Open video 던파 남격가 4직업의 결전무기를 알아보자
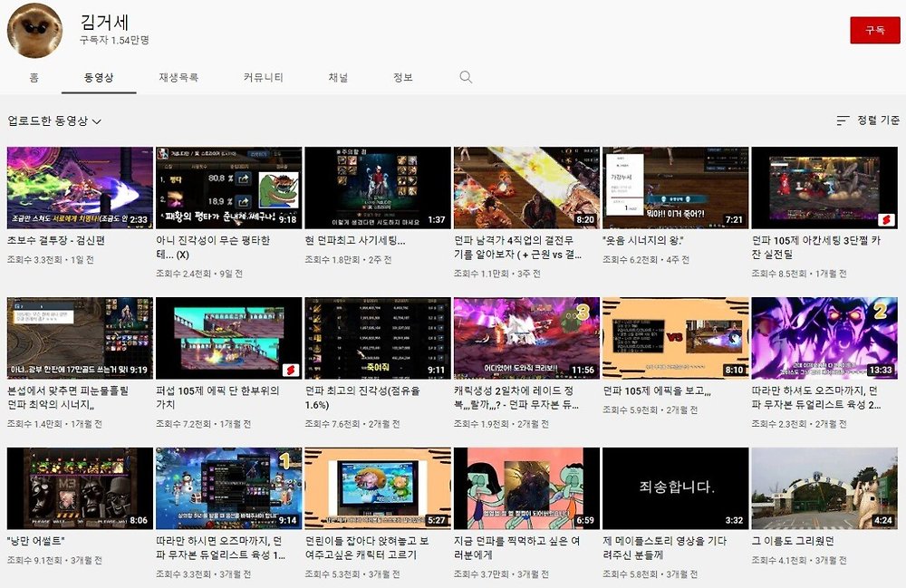906x588 pixels. [517, 247]
